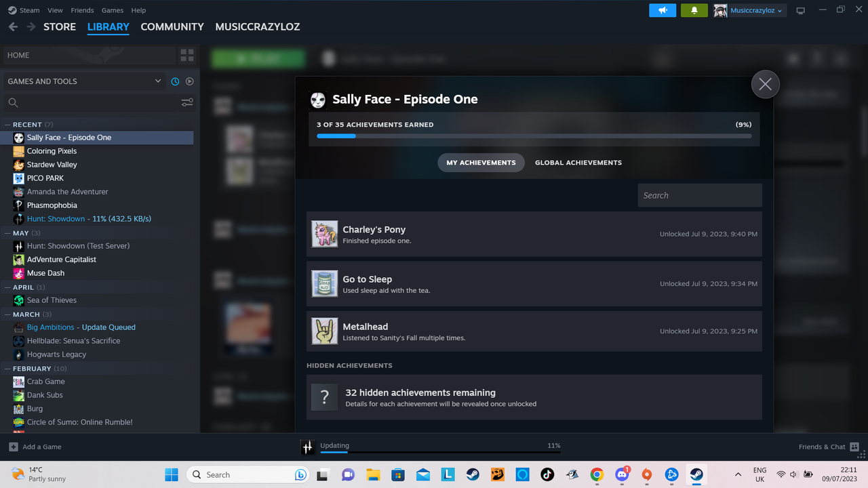Click the Metalhead achievement icon

324,331
